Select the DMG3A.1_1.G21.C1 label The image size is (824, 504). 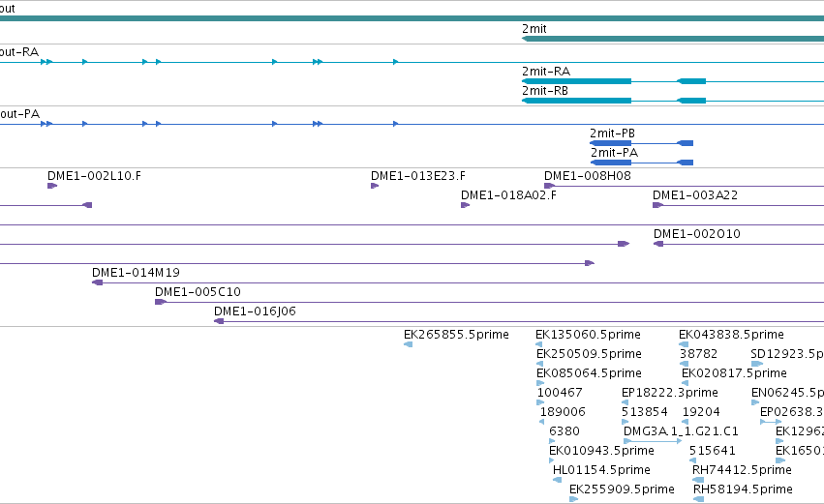pos(681,432)
